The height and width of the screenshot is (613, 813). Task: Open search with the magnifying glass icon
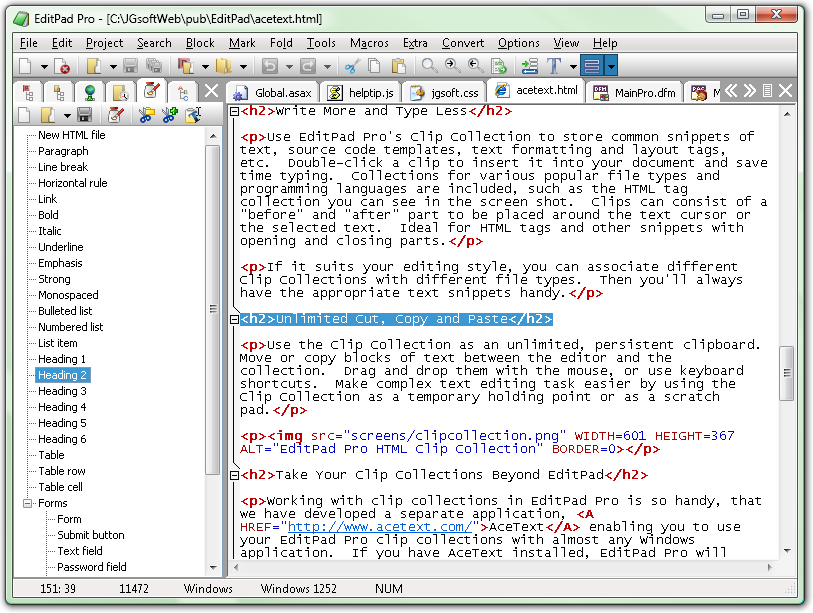click(429, 66)
